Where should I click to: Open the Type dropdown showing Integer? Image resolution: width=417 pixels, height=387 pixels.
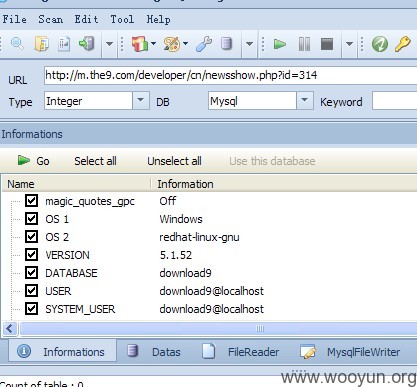pos(141,101)
